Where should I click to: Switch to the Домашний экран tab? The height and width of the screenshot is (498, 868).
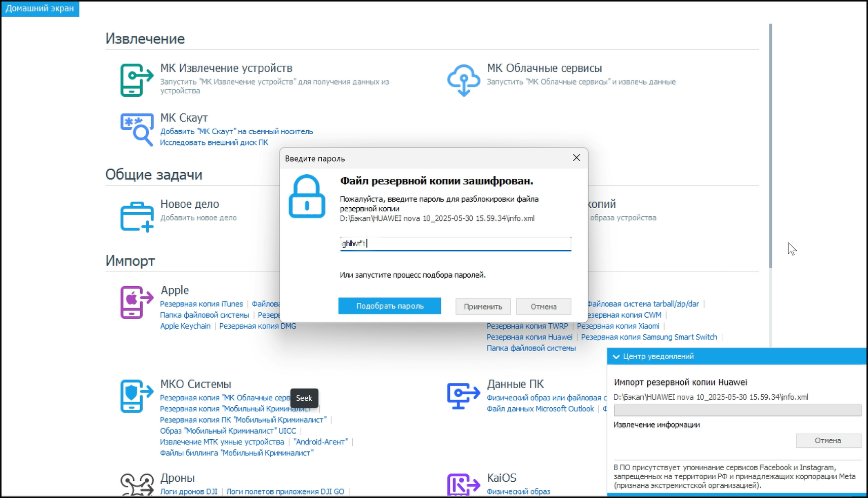40,9
